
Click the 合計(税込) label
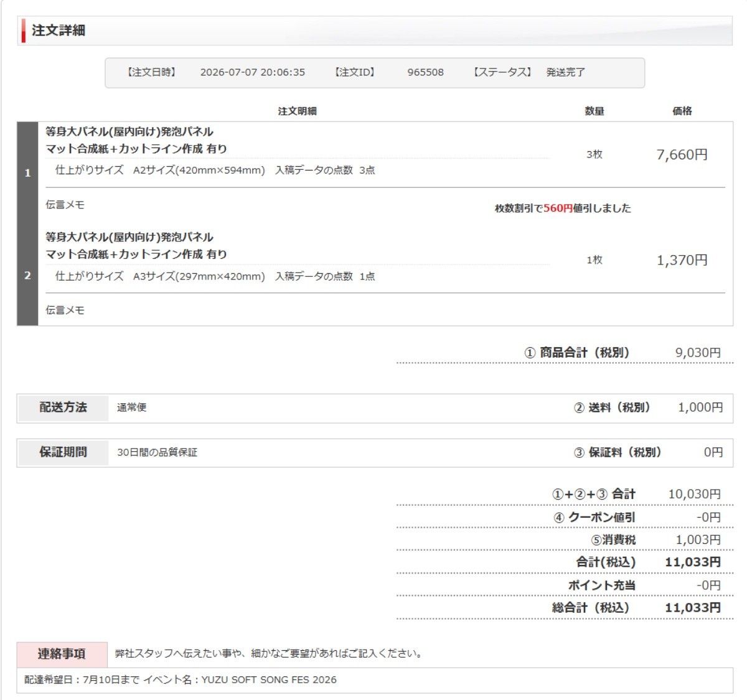tap(606, 562)
